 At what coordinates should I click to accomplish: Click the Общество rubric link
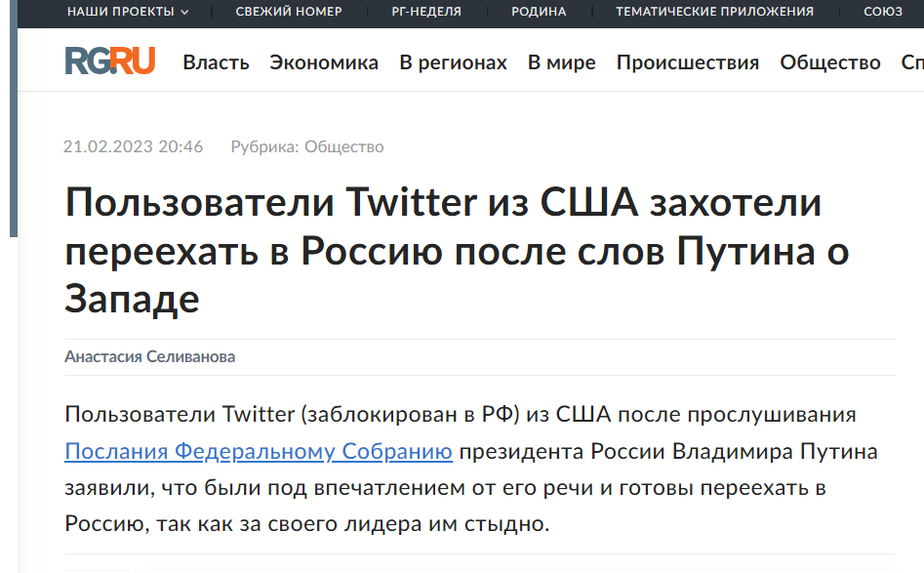click(344, 146)
